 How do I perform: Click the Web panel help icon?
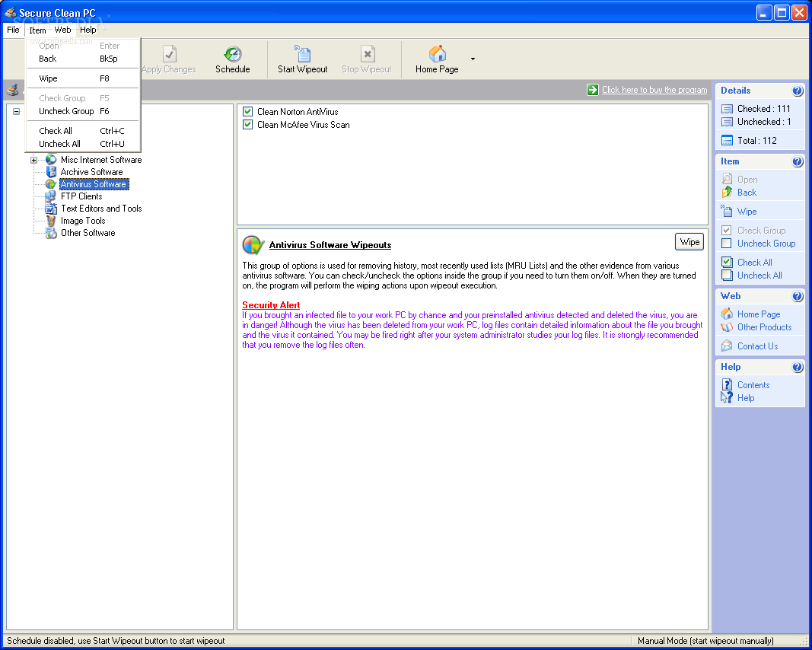pos(798,296)
